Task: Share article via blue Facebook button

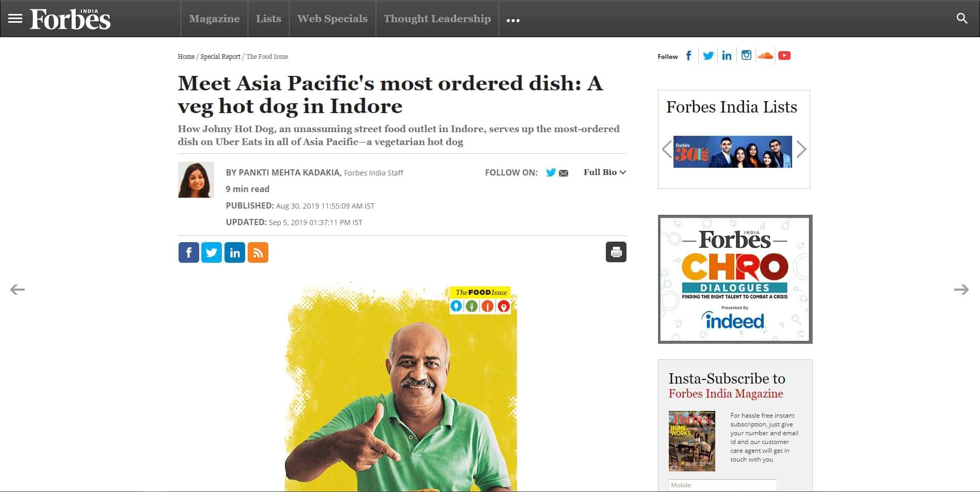Action: [x=188, y=252]
